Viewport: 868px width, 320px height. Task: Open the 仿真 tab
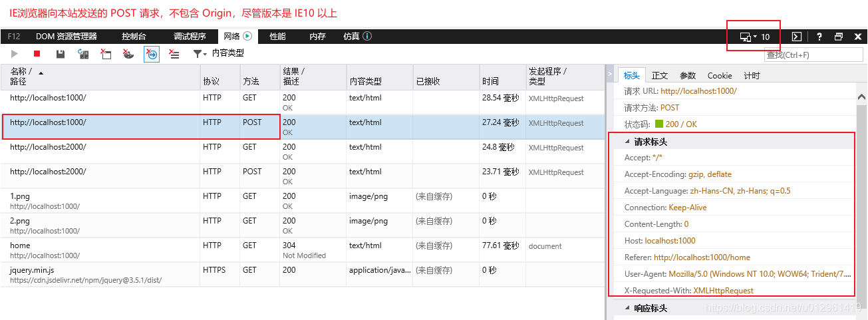coord(351,37)
